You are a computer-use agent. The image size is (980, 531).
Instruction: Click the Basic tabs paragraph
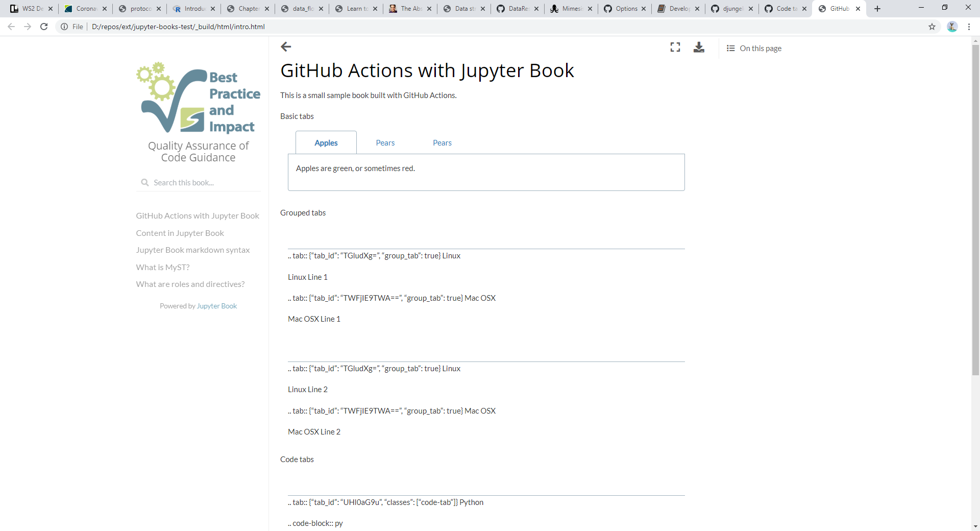[x=297, y=116]
